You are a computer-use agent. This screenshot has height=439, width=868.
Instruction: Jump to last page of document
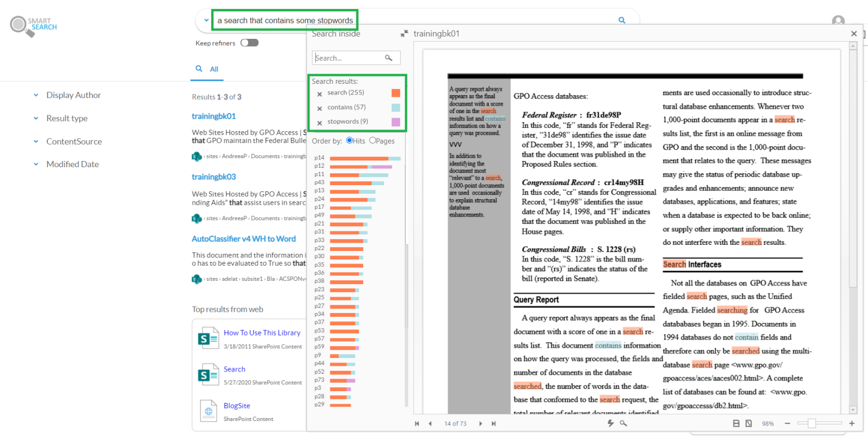[494, 423]
